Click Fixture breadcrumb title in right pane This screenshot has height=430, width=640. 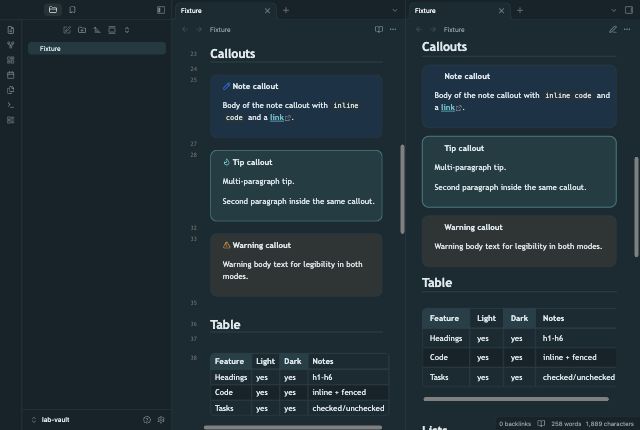pyautogui.click(x=454, y=30)
